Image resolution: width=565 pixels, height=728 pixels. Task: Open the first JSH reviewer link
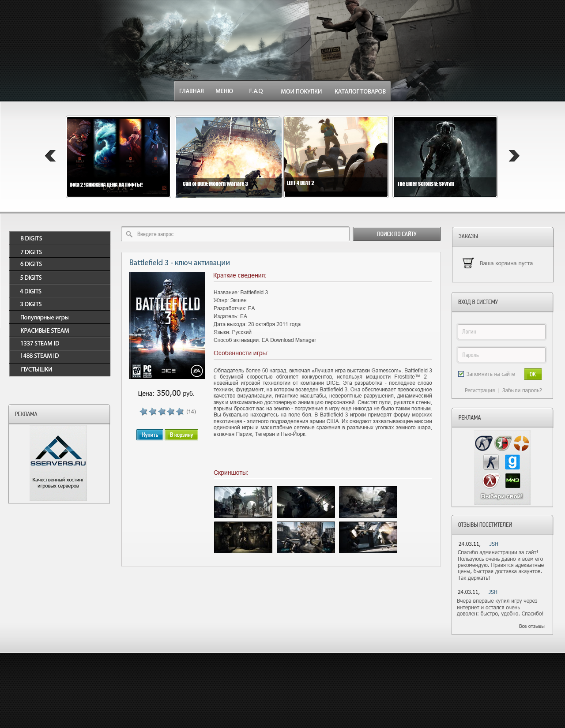click(493, 544)
